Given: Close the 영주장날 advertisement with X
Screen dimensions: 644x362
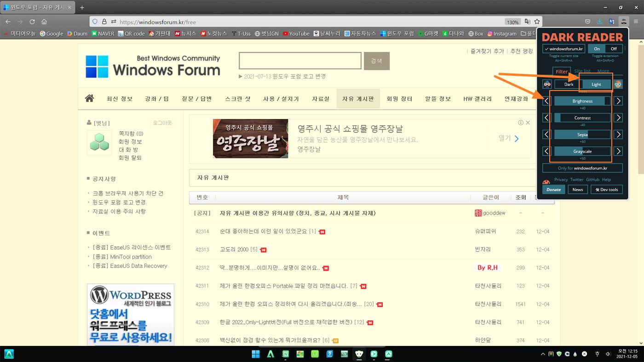Looking at the screenshot, I should 528,123.
